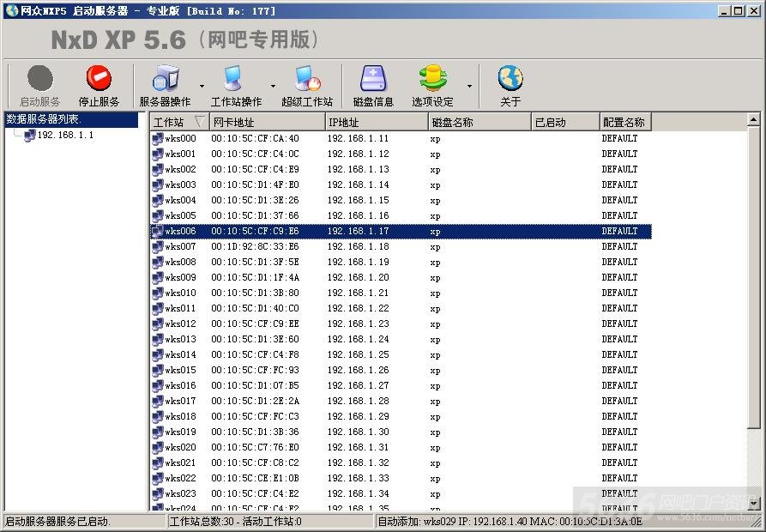Sort by the 网卡地址 column header
The image size is (766, 532).
click(268, 122)
